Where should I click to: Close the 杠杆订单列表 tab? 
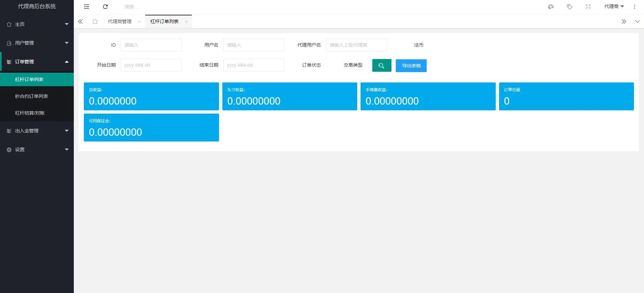click(x=186, y=21)
